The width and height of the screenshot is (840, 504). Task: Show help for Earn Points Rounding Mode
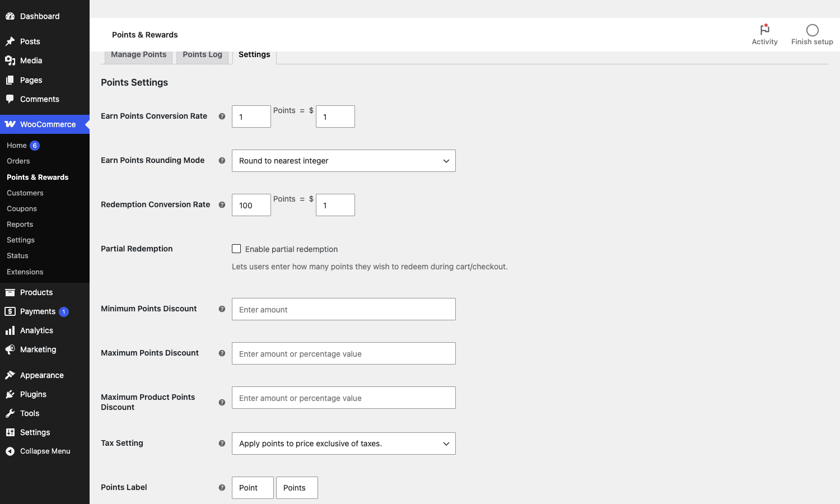click(x=222, y=161)
